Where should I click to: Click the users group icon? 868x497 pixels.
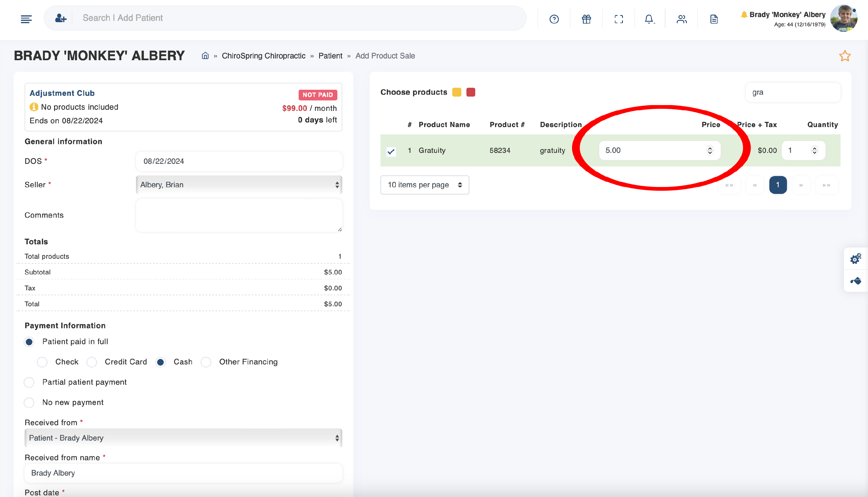coord(681,19)
